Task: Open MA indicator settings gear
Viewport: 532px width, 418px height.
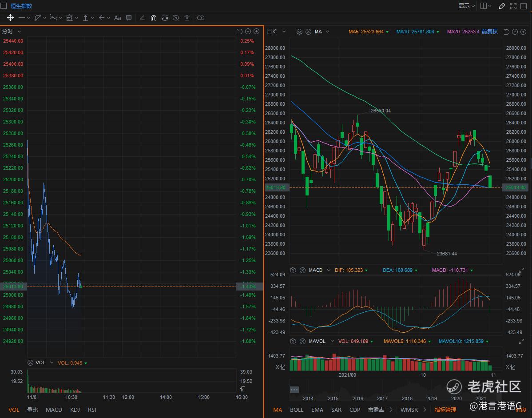Action: (x=299, y=32)
